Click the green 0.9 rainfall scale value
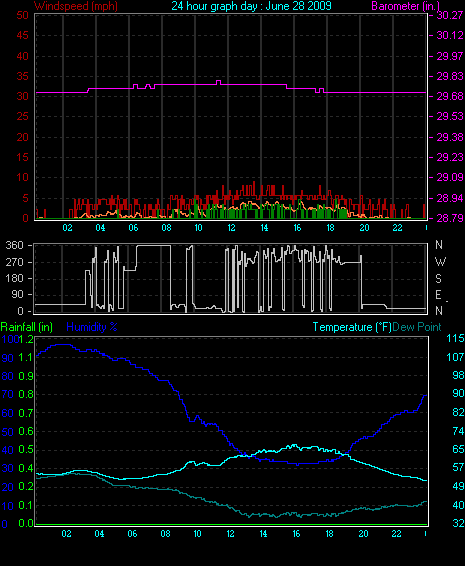Screen dimensions: 465x566 click(26, 376)
